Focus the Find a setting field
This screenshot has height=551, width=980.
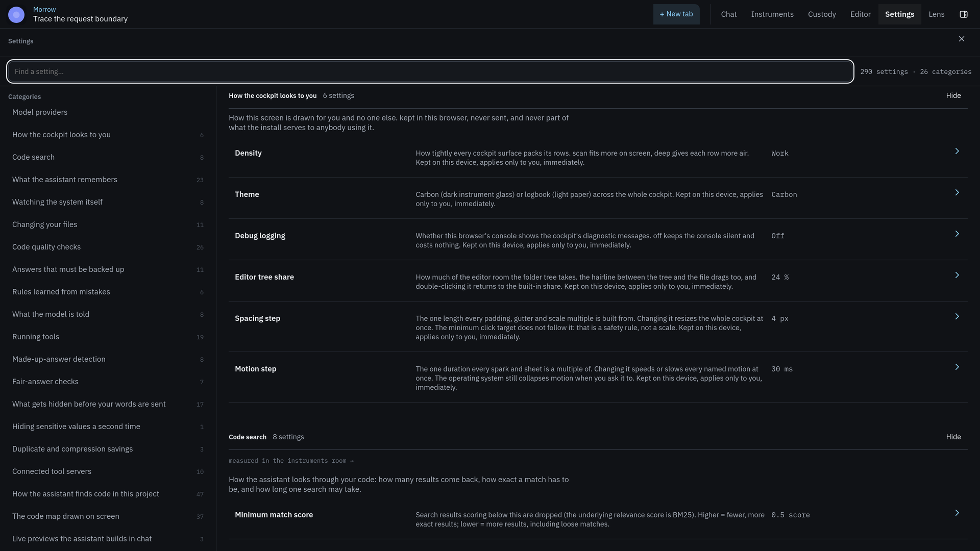pos(430,71)
